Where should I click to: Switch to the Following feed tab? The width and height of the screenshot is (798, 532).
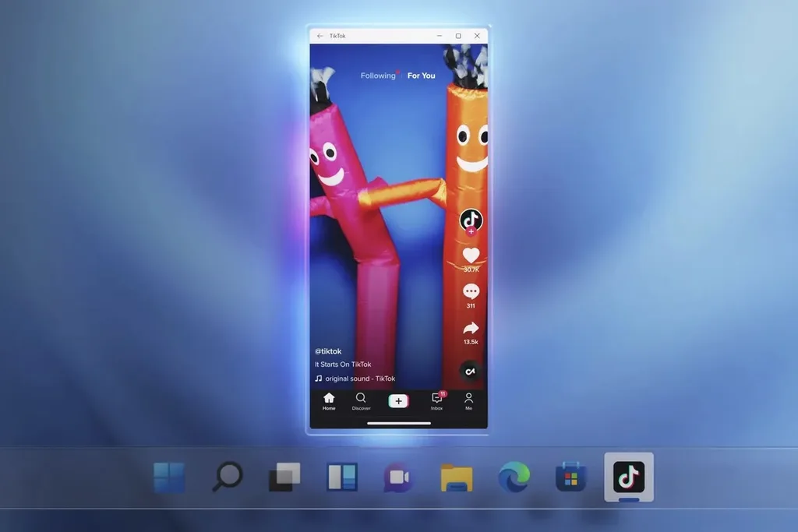(378, 76)
